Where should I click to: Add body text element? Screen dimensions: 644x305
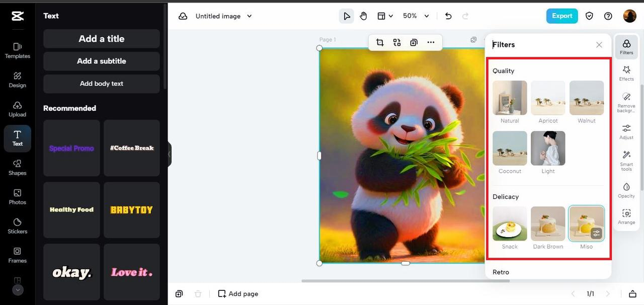coord(102,84)
